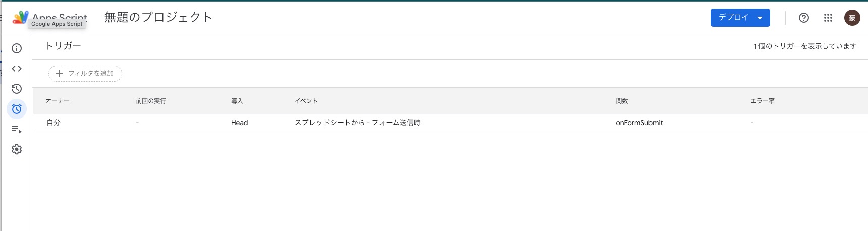This screenshot has height=231, width=868.
Task: Expand the デプロイ dropdown arrow
Action: (760, 18)
